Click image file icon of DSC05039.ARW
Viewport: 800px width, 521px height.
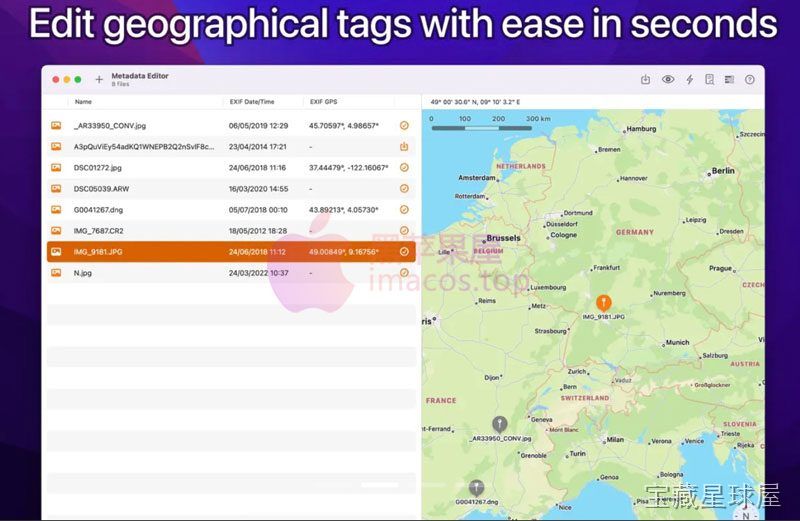click(56, 188)
